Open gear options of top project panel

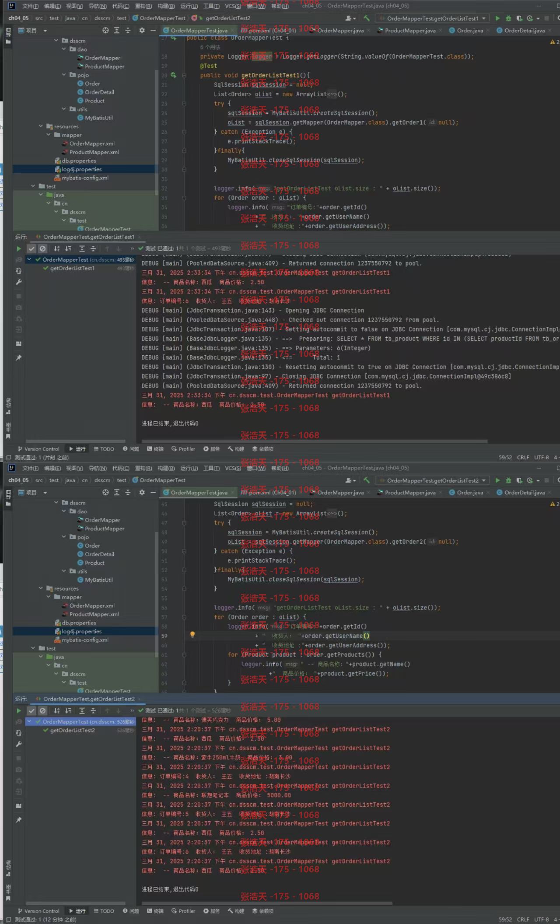142,30
